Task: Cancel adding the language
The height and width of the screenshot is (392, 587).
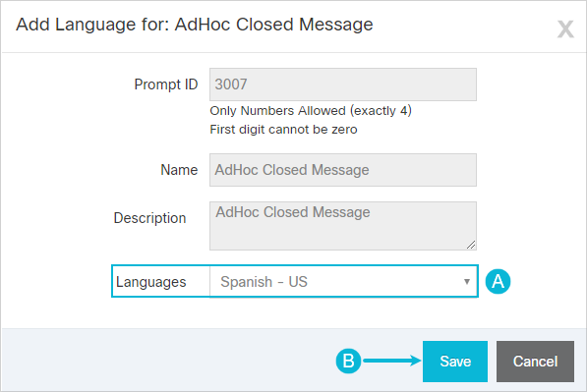Action: coord(535,362)
